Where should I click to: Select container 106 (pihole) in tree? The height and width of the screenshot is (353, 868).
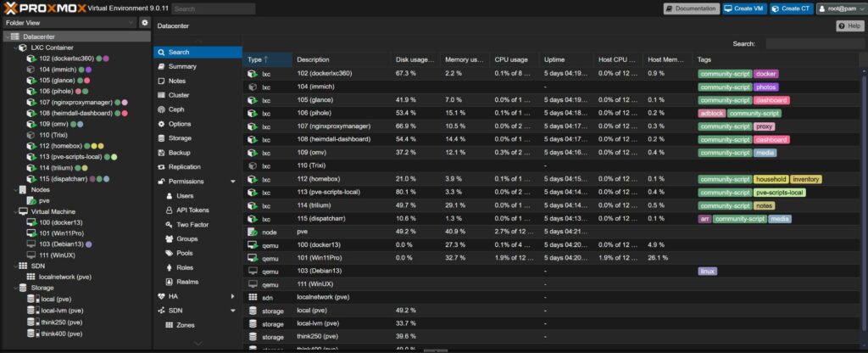[x=56, y=91]
